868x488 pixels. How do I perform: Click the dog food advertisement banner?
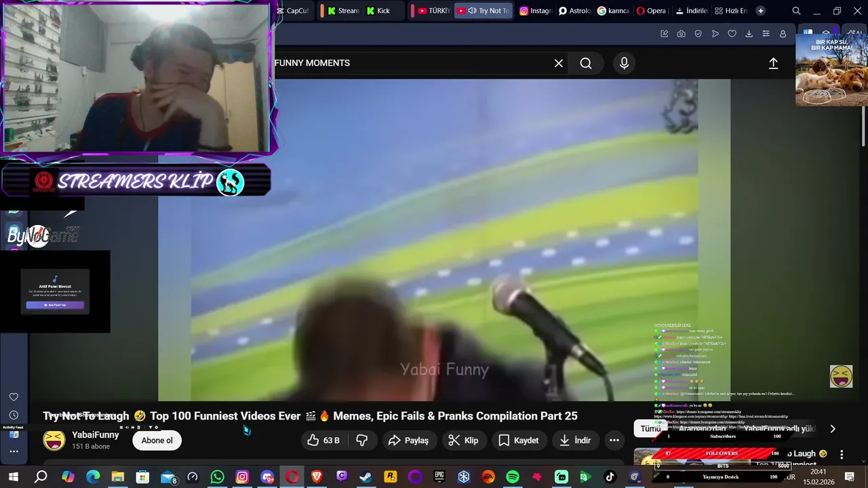click(x=831, y=70)
